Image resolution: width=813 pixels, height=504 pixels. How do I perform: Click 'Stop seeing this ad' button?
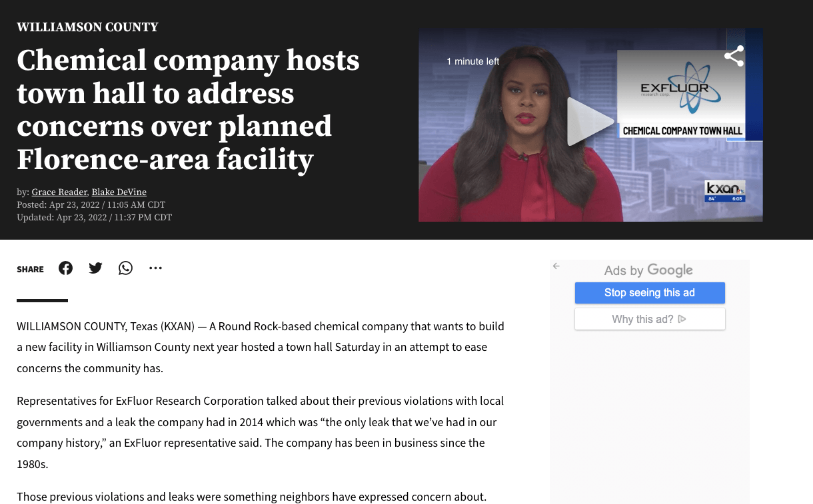pos(650,293)
